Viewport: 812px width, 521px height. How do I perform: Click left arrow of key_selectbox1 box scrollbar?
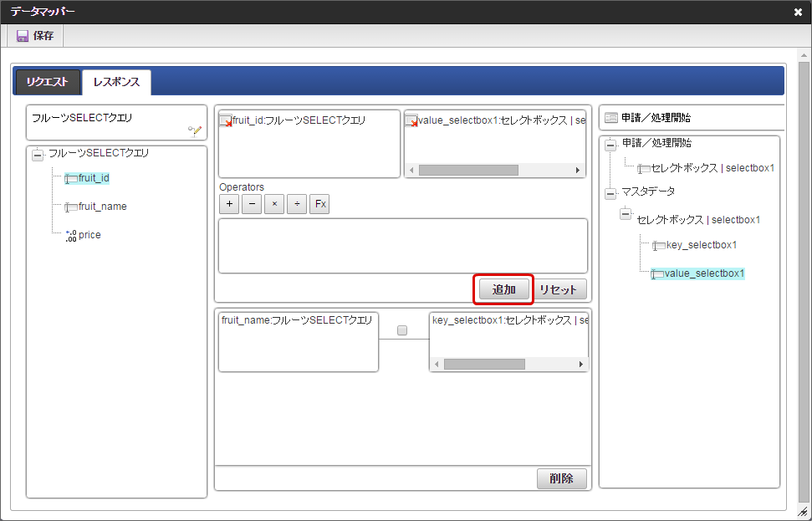tap(437, 364)
